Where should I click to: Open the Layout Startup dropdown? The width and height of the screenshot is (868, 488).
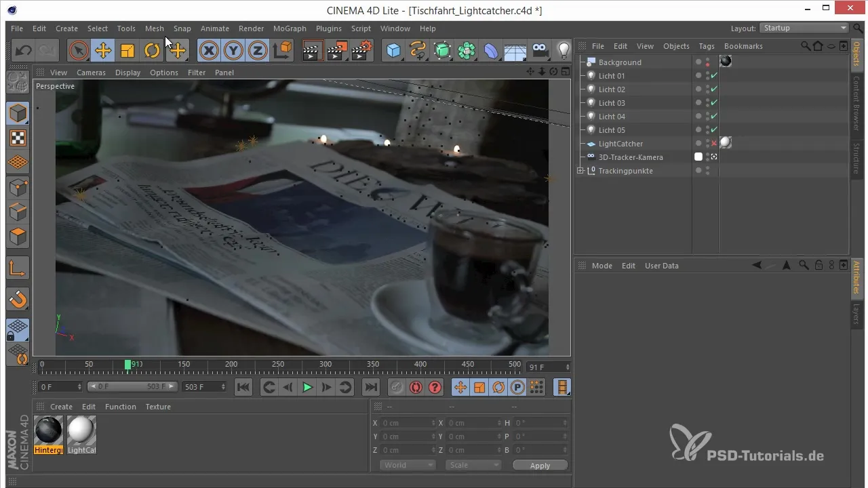[804, 28]
